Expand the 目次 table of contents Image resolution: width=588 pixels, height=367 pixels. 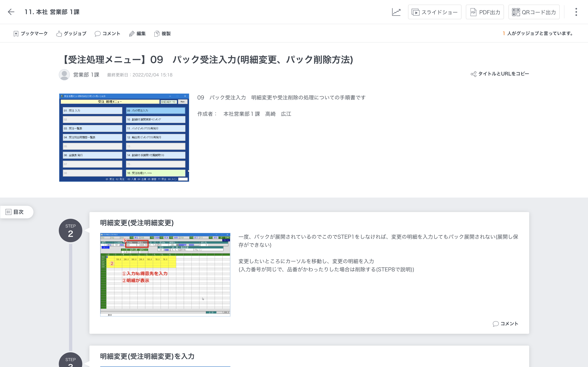click(x=15, y=212)
